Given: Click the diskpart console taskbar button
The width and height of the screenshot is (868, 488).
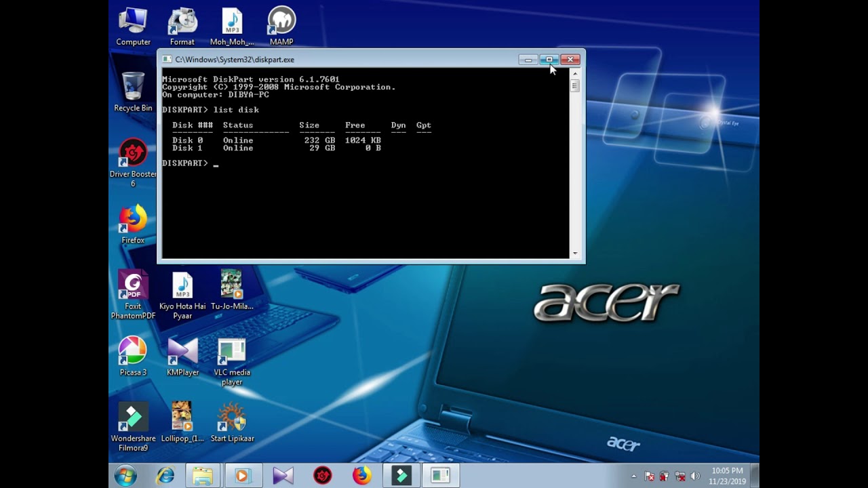Looking at the screenshot, I should (x=440, y=476).
